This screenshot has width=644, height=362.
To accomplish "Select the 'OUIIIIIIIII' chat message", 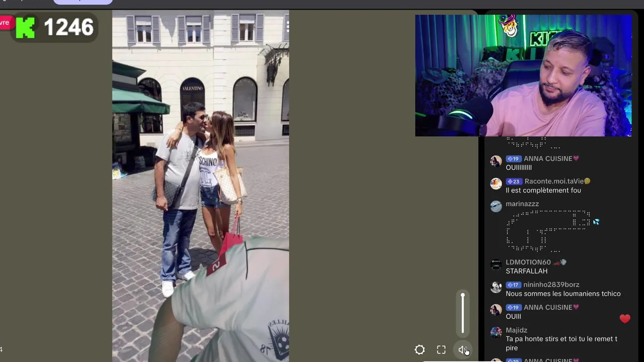I will click(519, 167).
